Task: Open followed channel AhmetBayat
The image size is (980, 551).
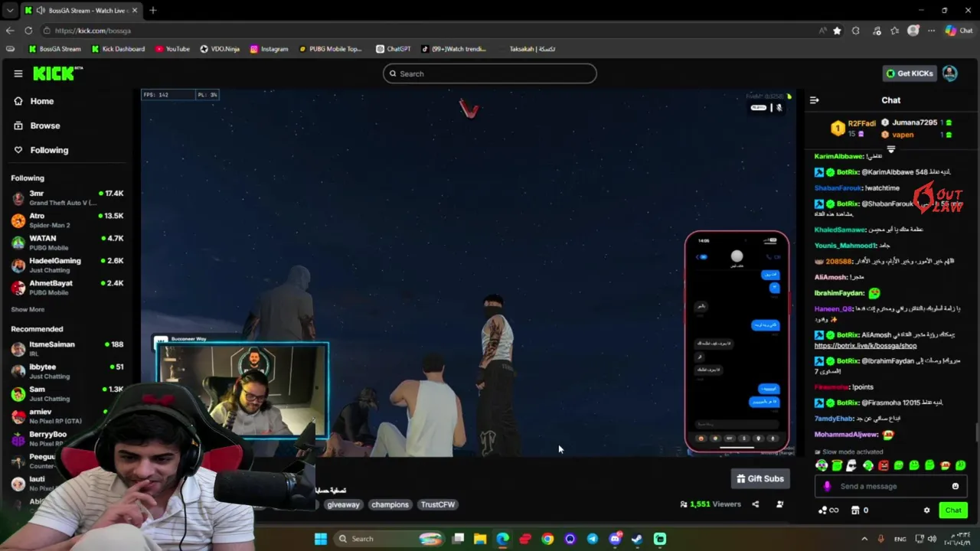Action: [x=67, y=287]
